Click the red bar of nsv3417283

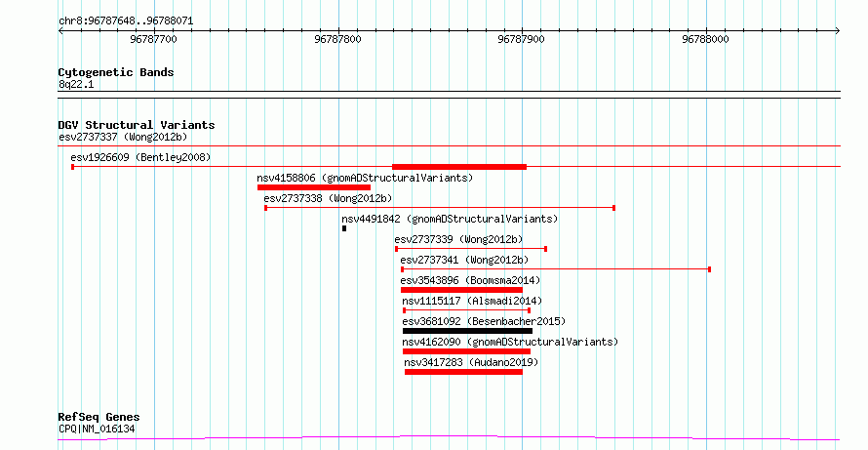(x=463, y=372)
